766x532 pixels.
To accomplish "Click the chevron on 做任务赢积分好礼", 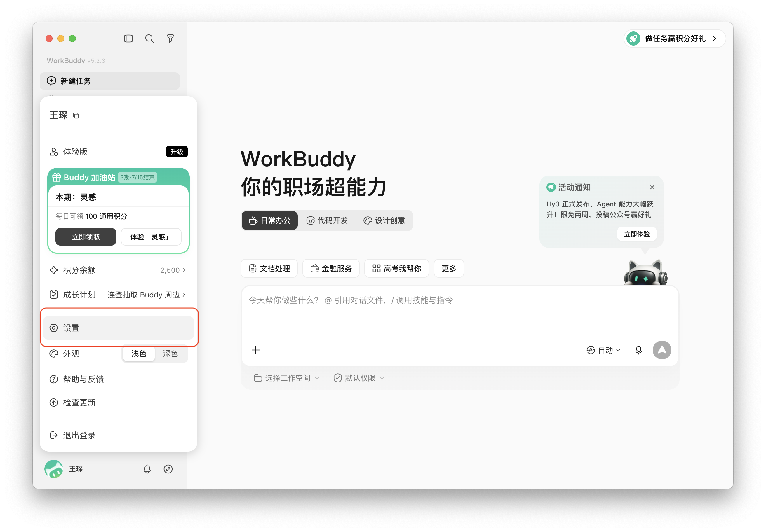I will 715,39.
